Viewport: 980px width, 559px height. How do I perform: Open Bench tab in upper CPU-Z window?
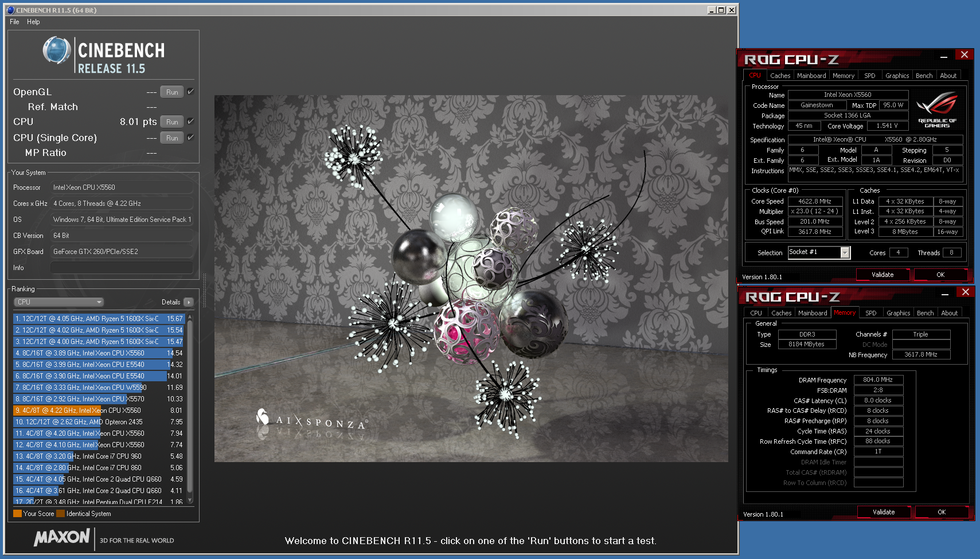click(924, 76)
